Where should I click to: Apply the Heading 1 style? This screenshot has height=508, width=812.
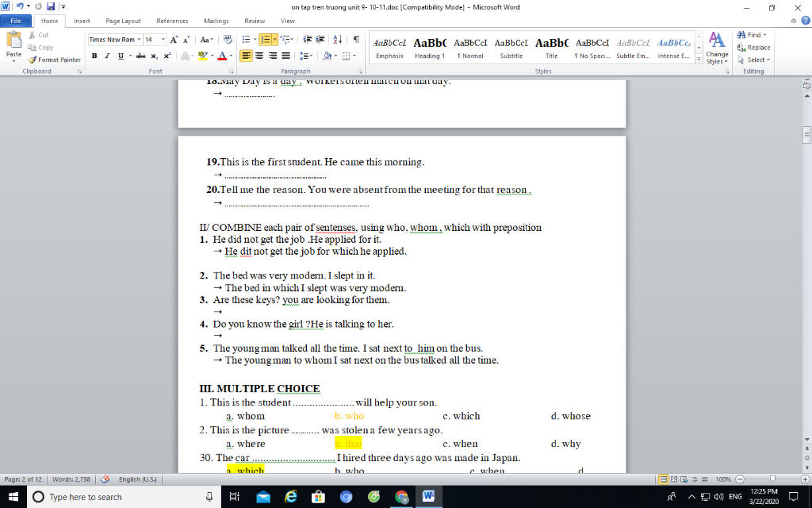click(430, 48)
